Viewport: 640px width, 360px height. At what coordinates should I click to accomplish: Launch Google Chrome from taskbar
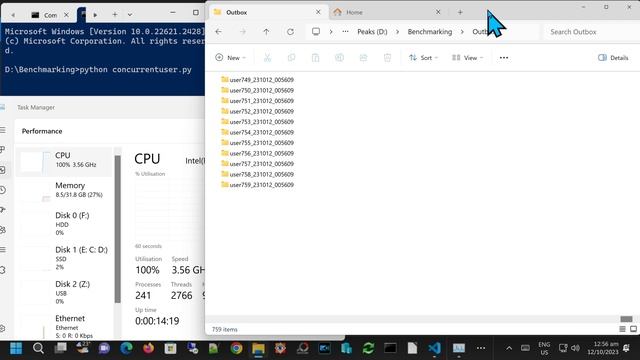[x=236, y=348]
